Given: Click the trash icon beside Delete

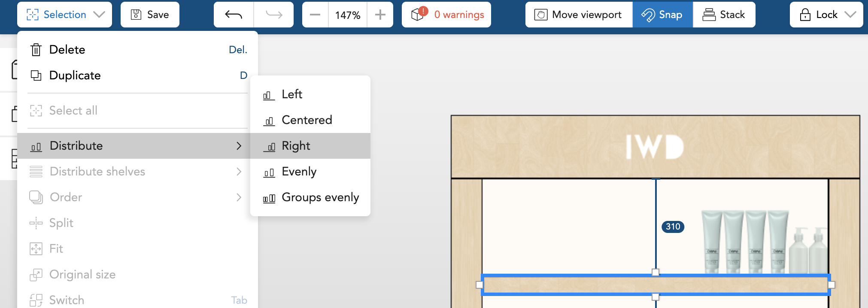Looking at the screenshot, I should (x=36, y=50).
